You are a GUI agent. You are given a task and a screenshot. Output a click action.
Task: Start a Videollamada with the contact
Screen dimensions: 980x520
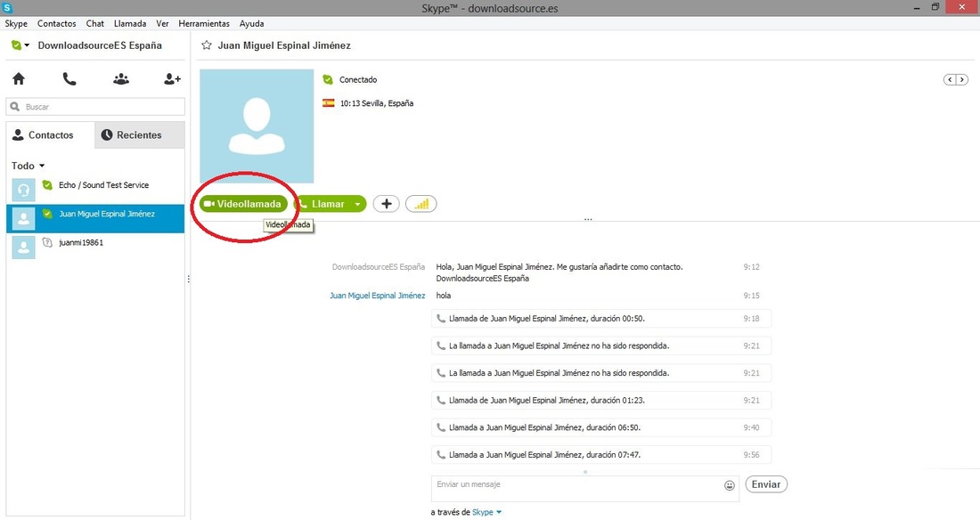244,204
